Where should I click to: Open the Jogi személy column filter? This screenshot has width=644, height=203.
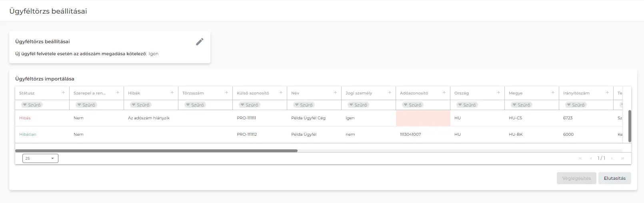(x=358, y=105)
